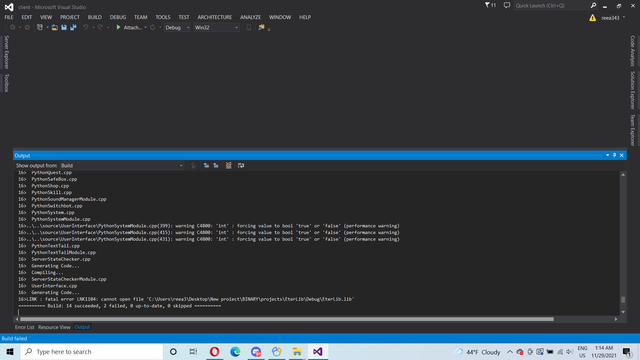
Task: Click the Navigate Backward toolbar arrow
Action: click(x=13, y=27)
